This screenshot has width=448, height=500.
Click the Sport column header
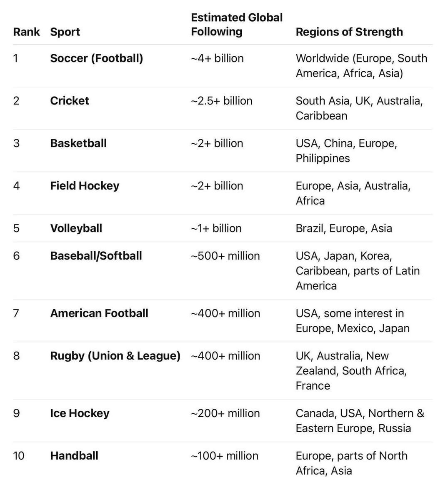65,32
